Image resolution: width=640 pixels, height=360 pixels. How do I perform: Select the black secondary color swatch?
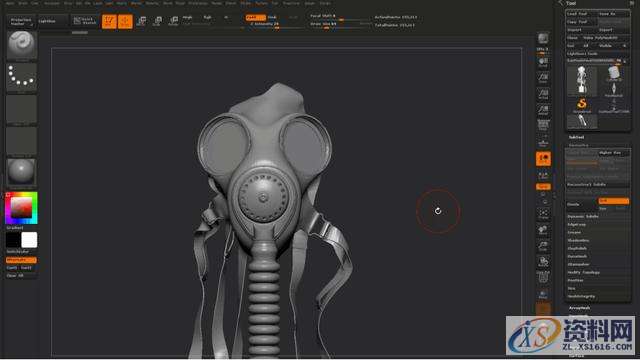[13, 240]
